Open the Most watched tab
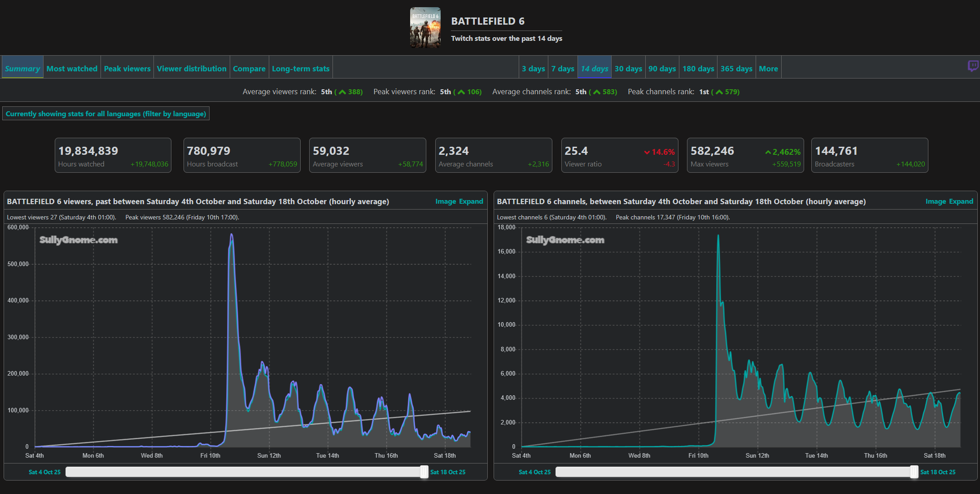980x494 pixels. (x=72, y=69)
